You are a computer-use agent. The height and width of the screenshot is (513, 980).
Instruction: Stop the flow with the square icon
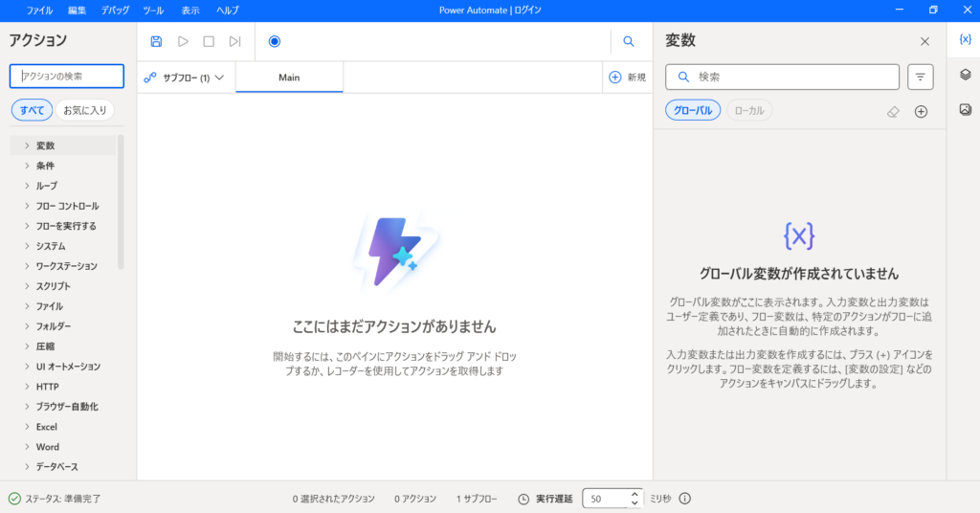(209, 41)
